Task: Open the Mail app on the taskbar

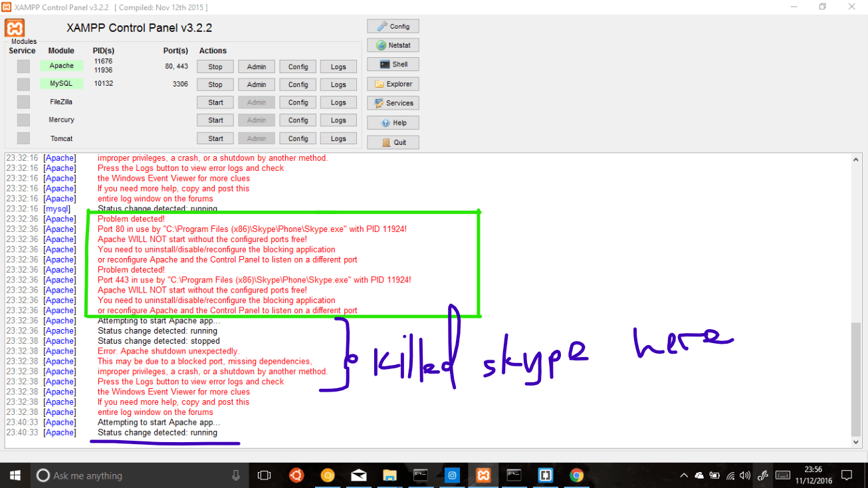Action: tap(359, 475)
